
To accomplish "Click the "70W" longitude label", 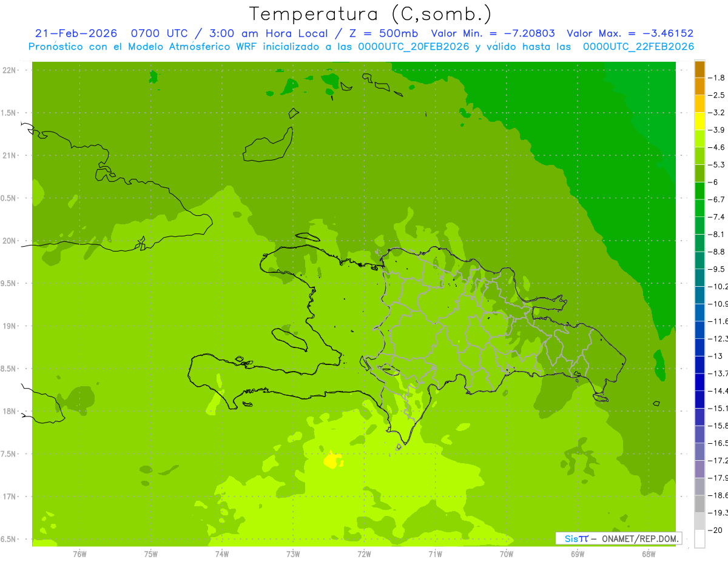I will (507, 554).
